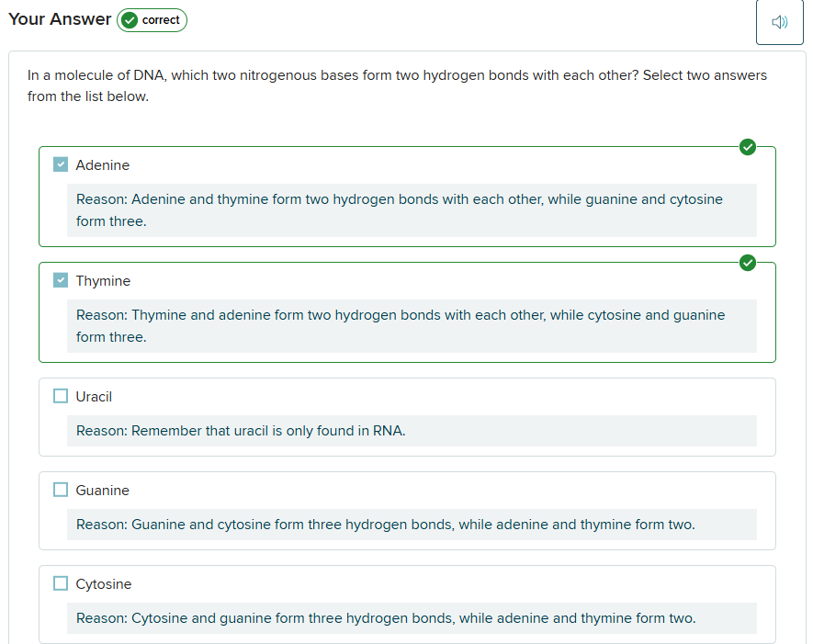813x644 pixels.
Task: Click the green checkmark in the correct badge
Action: pyautogui.click(x=130, y=20)
